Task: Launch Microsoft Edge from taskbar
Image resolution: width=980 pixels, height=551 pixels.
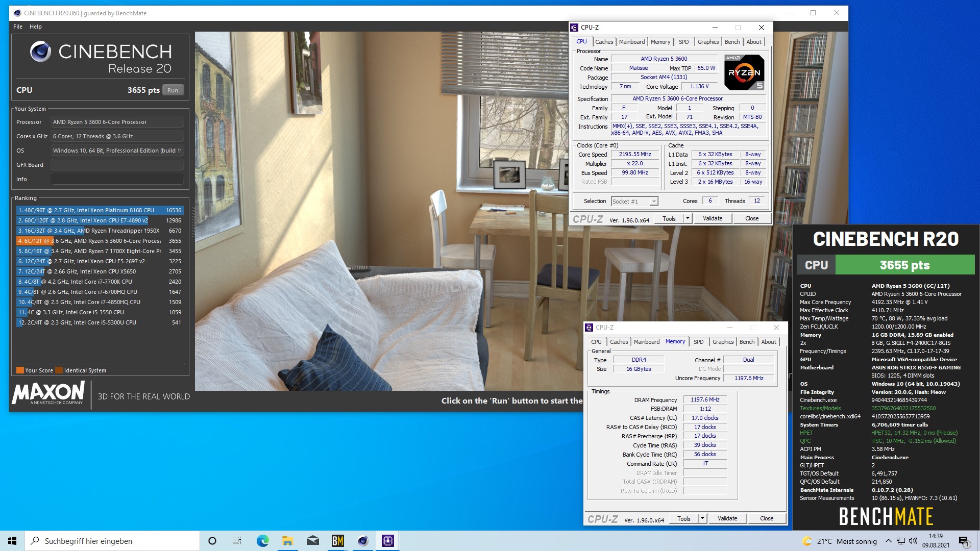Action: tap(262, 541)
